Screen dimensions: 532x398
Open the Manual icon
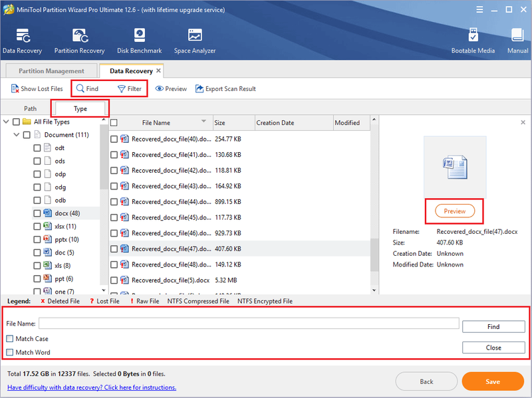[517, 35]
